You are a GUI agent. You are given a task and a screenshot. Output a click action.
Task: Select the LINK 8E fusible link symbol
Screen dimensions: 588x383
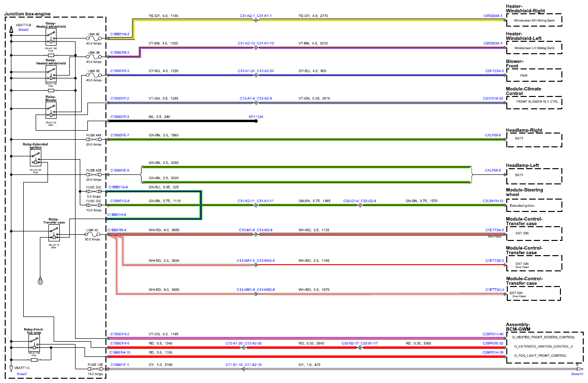coord(94,38)
